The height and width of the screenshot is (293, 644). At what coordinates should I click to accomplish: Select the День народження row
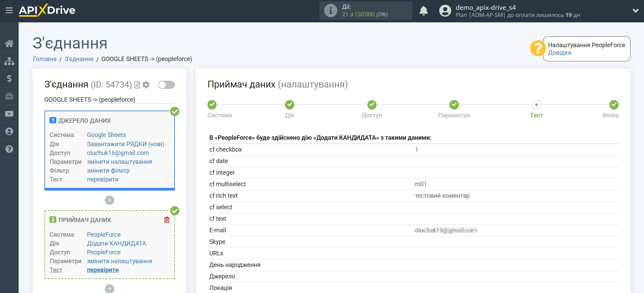[x=413, y=265]
